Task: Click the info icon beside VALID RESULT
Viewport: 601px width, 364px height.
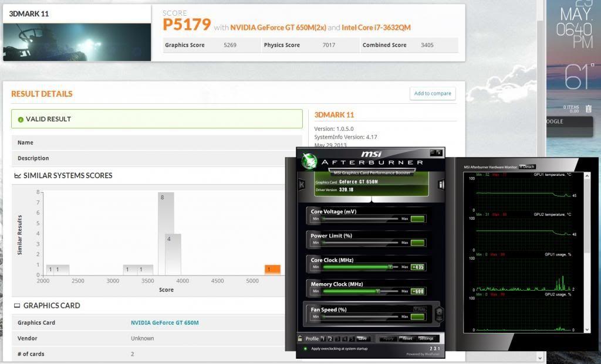Action: click(x=21, y=120)
